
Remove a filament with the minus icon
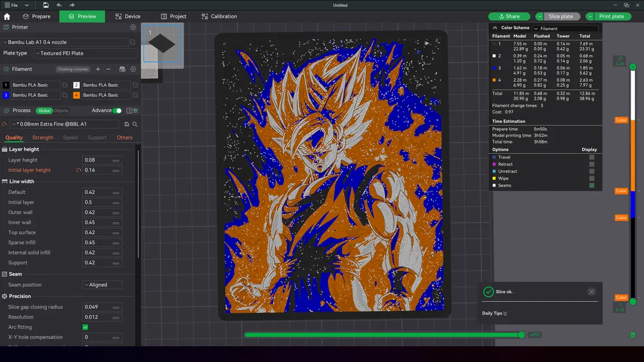coord(108,69)
